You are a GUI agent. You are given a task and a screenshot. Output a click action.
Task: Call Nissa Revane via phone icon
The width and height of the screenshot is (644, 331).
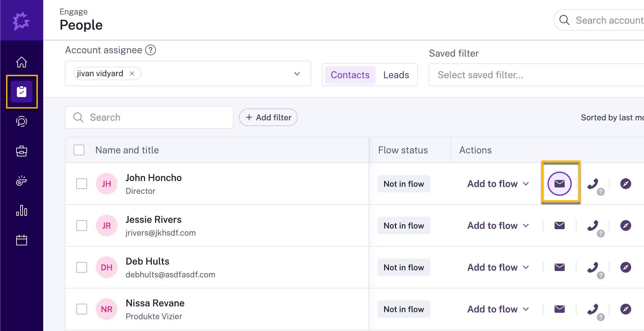coord(593,309)
